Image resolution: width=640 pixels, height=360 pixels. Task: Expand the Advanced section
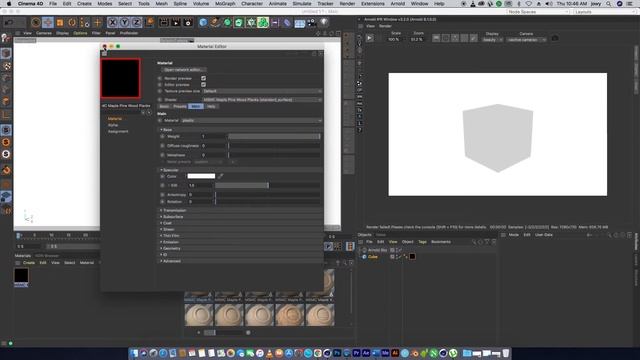170,261
